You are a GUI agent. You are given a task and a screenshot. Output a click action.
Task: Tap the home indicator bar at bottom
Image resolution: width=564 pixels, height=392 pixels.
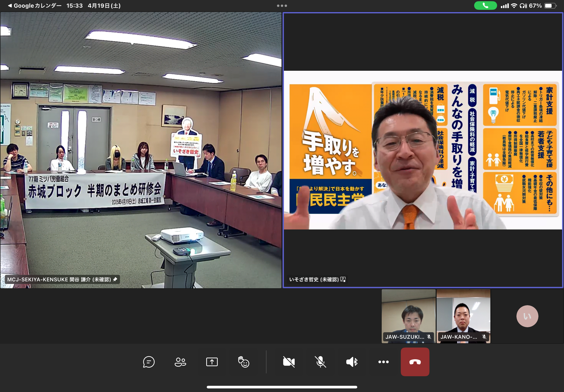point(282,387)
